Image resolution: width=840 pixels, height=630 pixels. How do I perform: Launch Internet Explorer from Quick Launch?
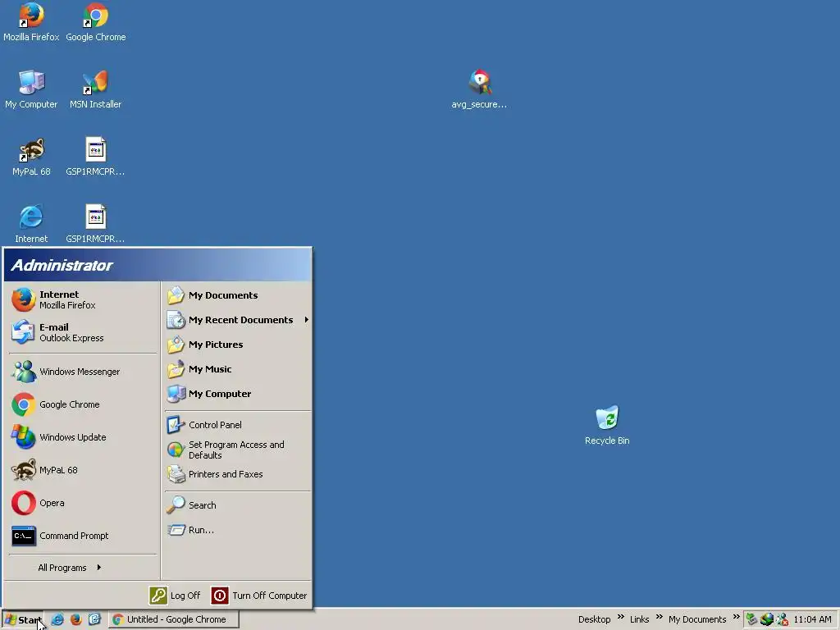tap(57, 619)
